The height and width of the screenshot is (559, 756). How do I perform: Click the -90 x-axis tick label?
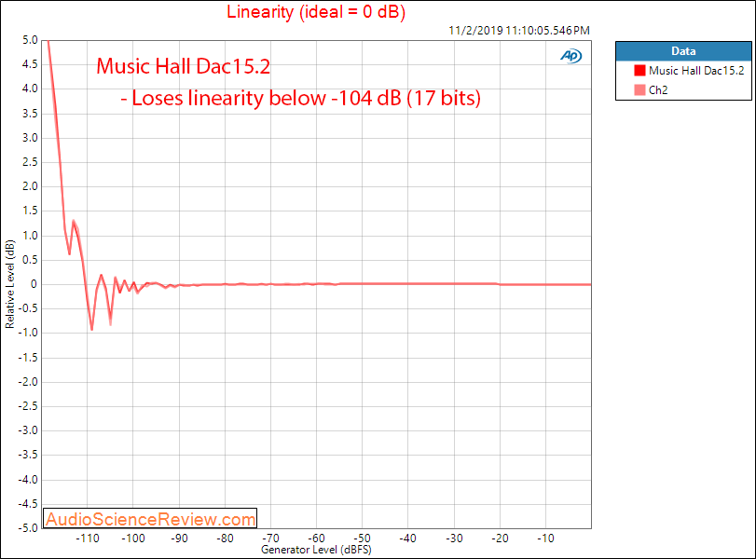(179, 539)
